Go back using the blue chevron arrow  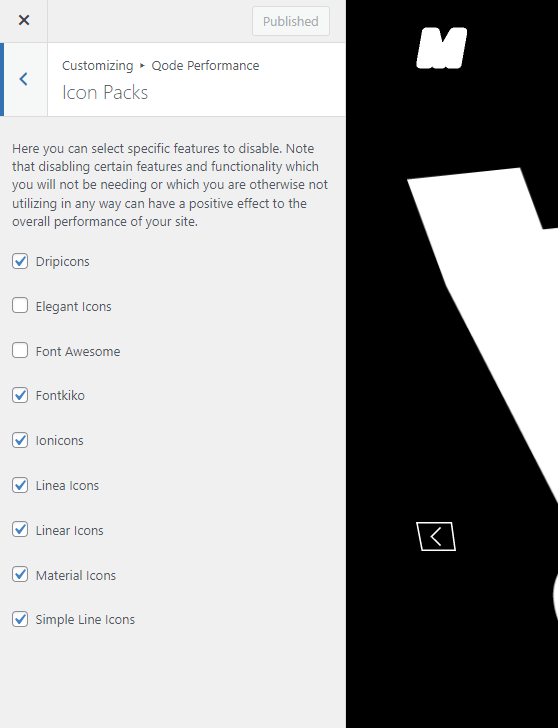click(24, 79)
